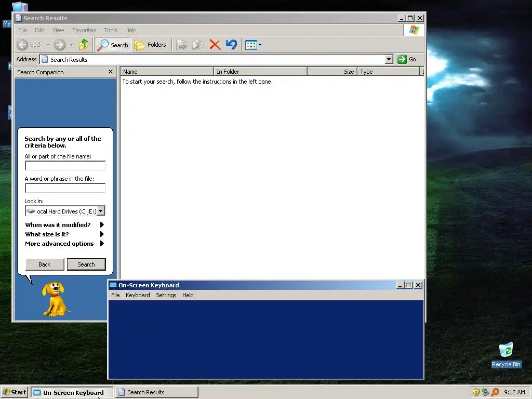Viewport: 532px width, 399px height.
Task: Click the Copy To toolbar icon
Action: [198, 45]
